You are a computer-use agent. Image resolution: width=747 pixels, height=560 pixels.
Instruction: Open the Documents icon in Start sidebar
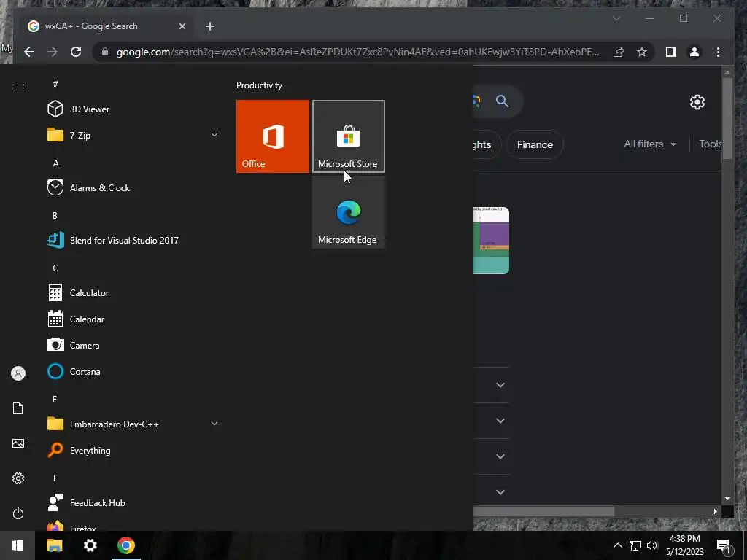(x=18, y=408)
